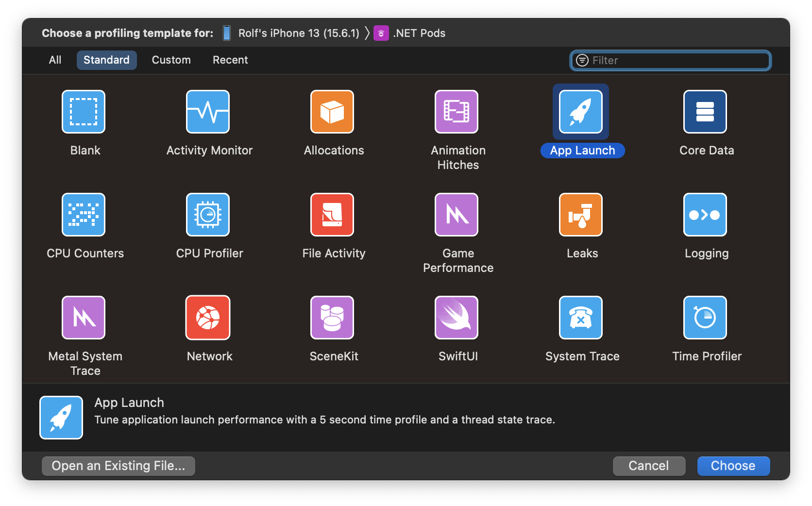Switch to the All tab
The image size is (812, 506).
(x=55, y=60)
